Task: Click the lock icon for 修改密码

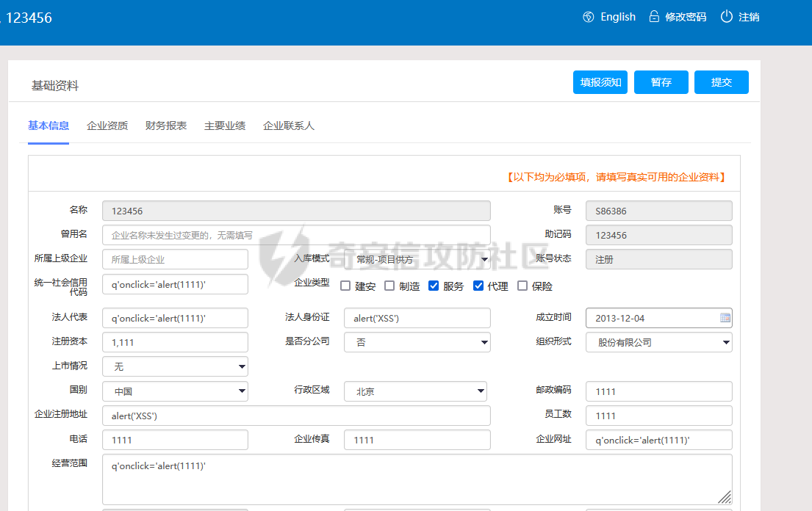Action: [x=654, y=17]
